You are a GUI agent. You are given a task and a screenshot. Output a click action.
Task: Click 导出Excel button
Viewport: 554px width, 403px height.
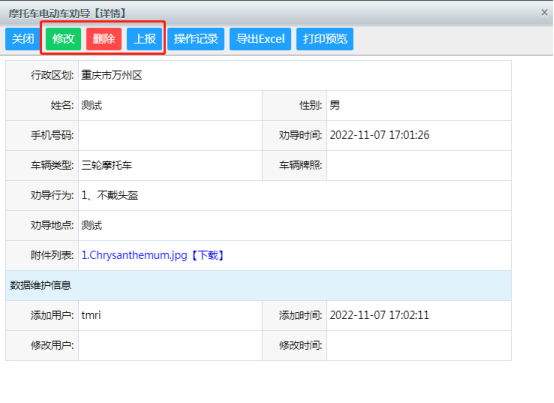click(x=260, y=39)
